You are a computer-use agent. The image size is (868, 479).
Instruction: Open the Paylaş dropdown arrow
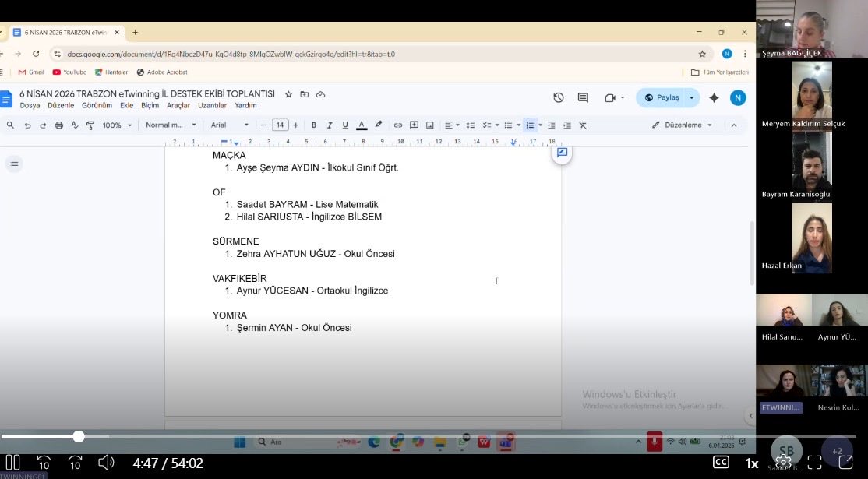692,98
